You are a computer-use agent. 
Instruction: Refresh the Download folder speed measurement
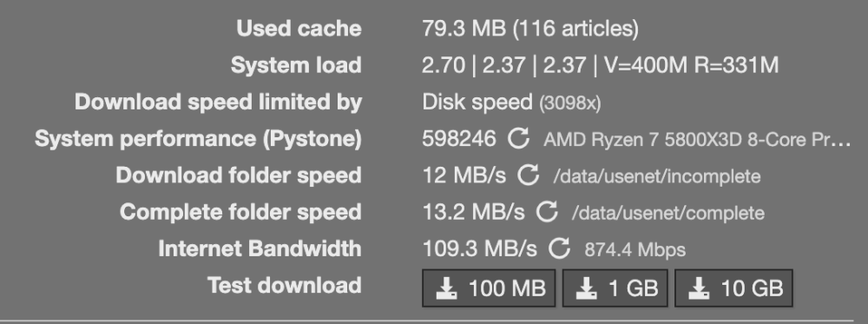point(528,175)
